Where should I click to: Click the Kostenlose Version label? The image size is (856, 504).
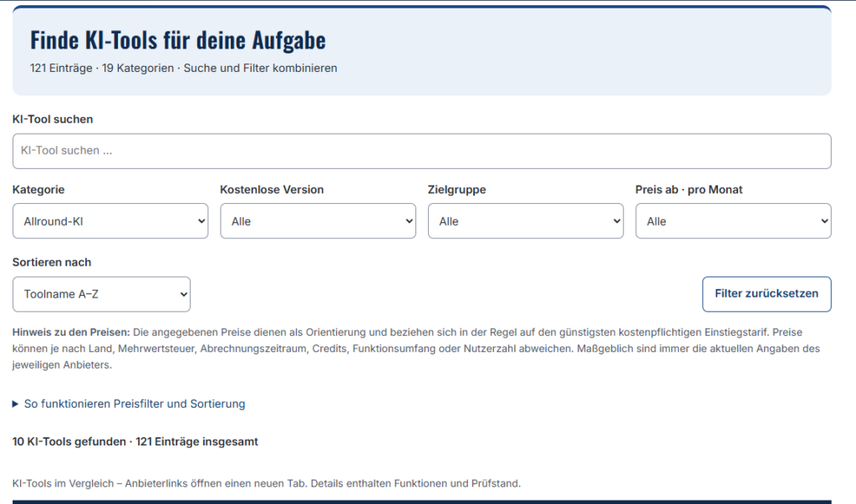(272, 190)
